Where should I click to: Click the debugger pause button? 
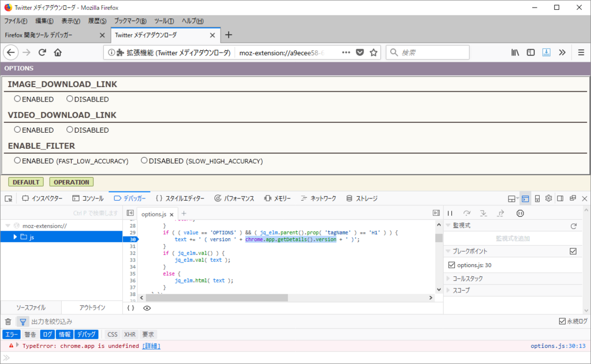(450, 213)
